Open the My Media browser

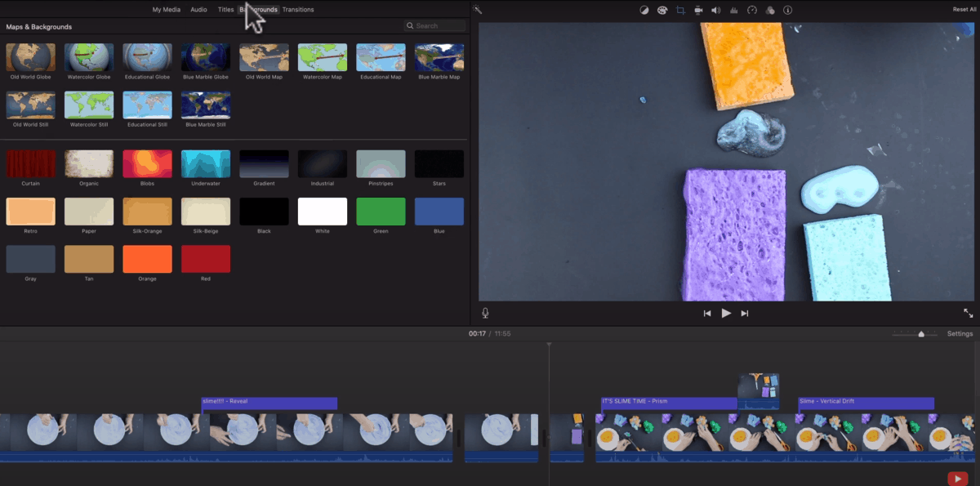click(167, 9)
